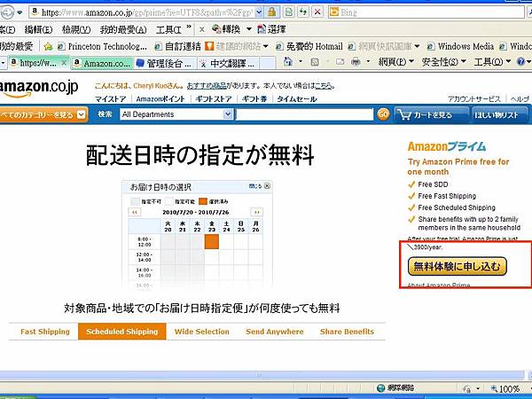Click the printer icon in command bar

click(x=356, y=62)
